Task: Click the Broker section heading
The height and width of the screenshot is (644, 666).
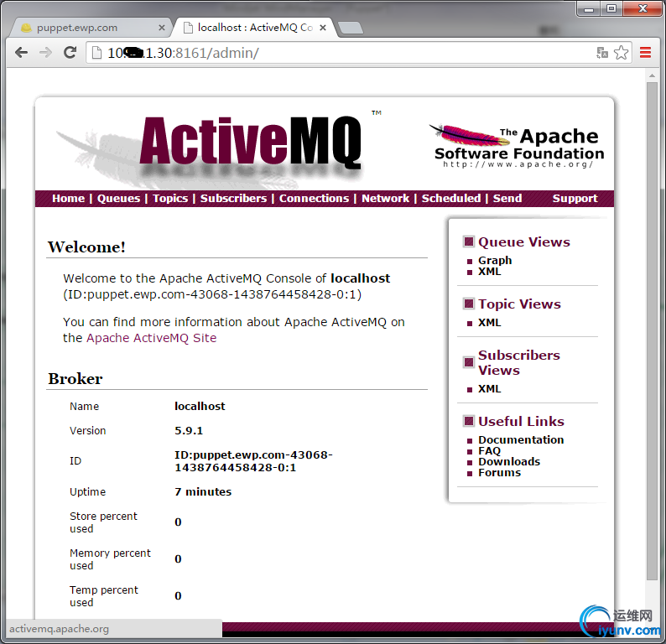Action: coord(75,379)
